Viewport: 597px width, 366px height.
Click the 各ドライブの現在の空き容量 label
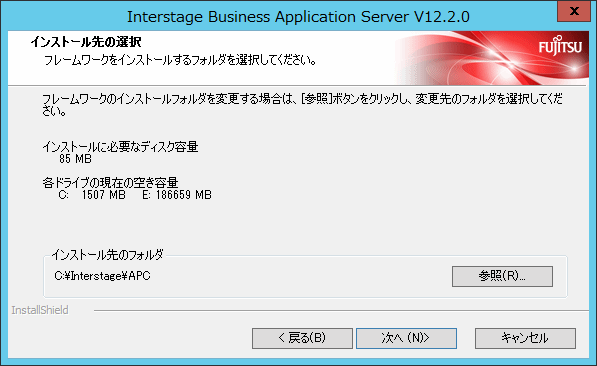110,183
